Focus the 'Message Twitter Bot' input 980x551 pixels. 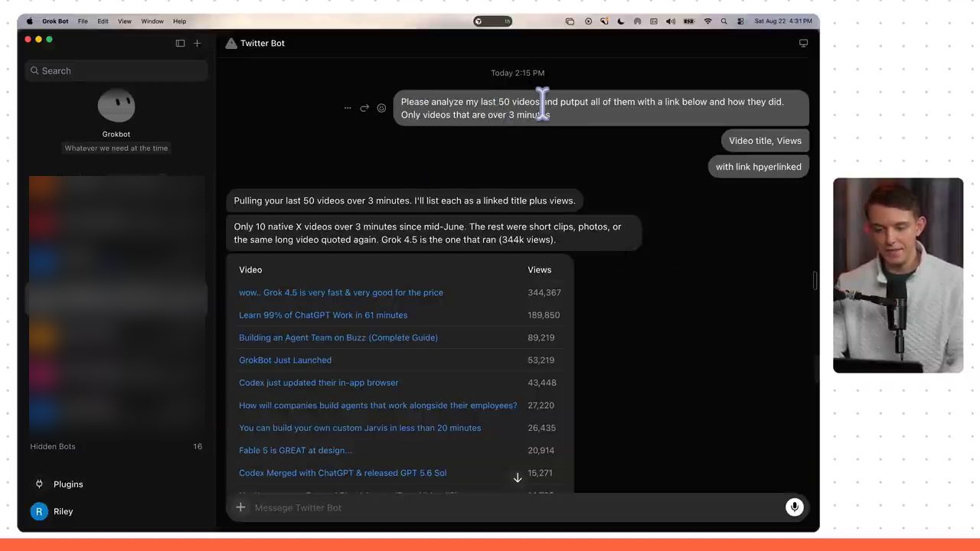[x=517, y=507]
